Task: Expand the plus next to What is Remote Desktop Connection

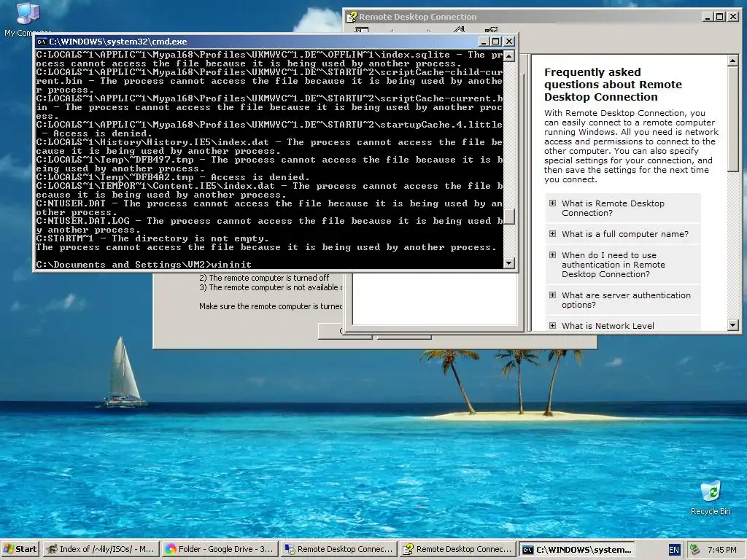Action: (552, 203)
